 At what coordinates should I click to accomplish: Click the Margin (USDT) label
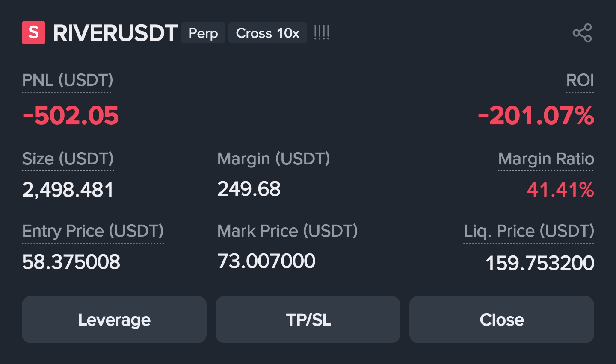pyautogui.click(x=273, y=159)
